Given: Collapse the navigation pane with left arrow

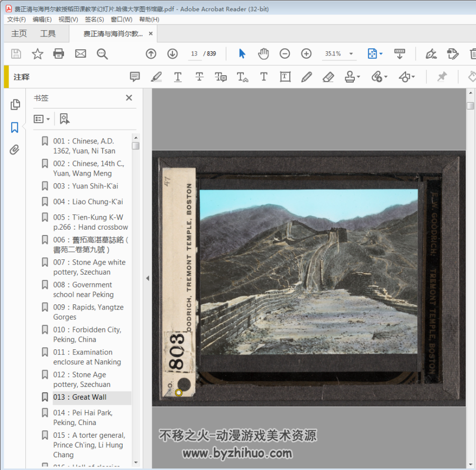Looking at the screenshot, I should 148,278.
